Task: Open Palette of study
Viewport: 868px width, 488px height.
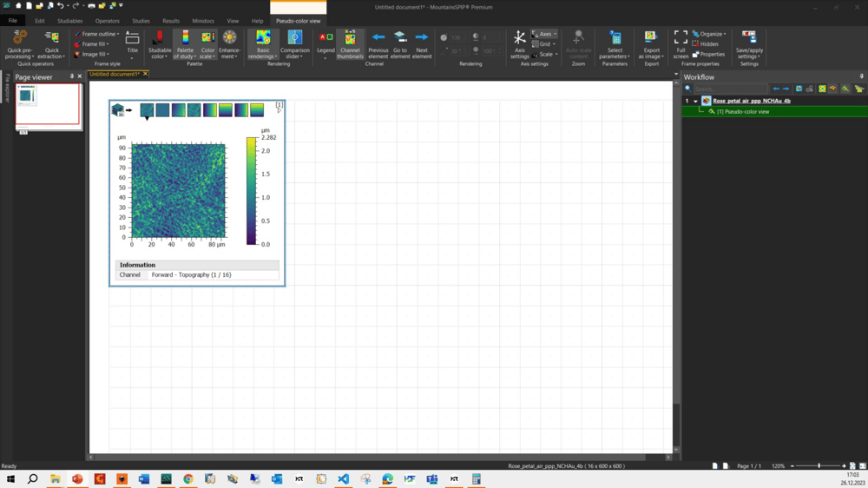Action: click(x=185, y=44)
